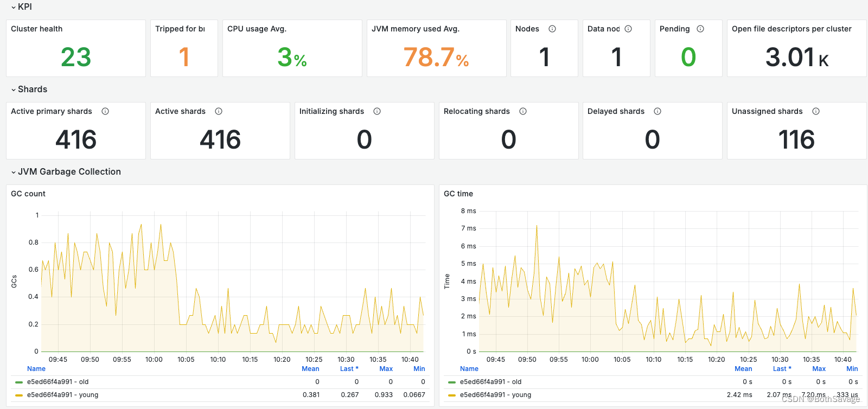The image size is (868, 409).
Task: Show info for Active primary shards
Action: pos(105,111)
